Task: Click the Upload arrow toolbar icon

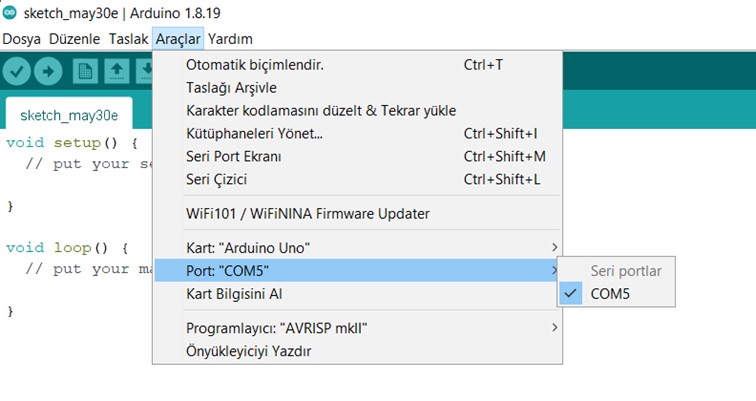Action: tap(48, 71)
